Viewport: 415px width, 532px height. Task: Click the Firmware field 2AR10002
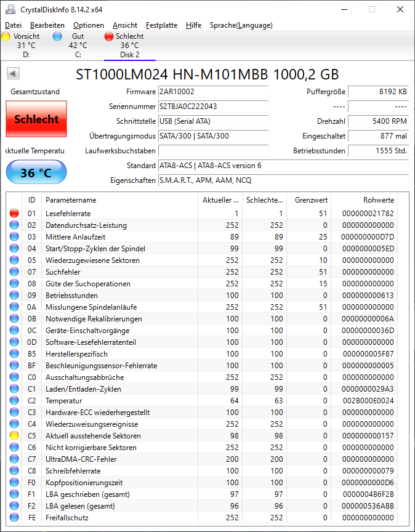(214, 92)
